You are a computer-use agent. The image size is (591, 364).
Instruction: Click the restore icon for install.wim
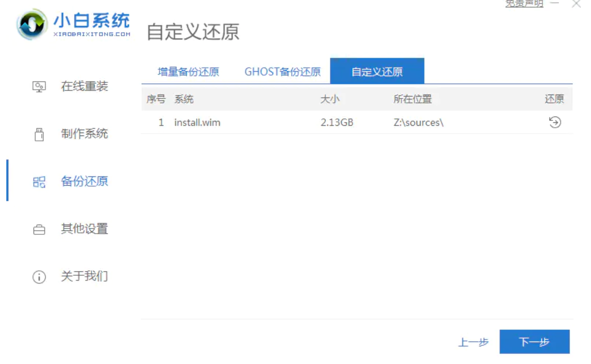coord(554,122)
